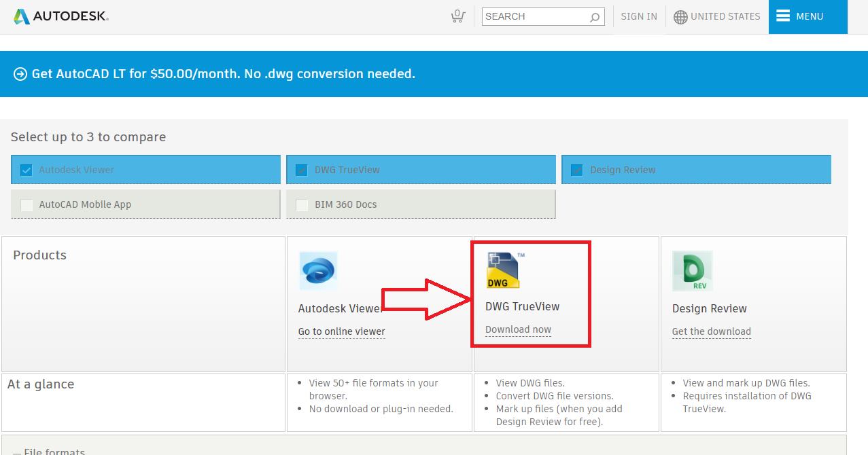Image resolution: width=868 pixels, height=455 pixels.
Task: Click the search magnifier icon
Action: [x=594, y=17]
